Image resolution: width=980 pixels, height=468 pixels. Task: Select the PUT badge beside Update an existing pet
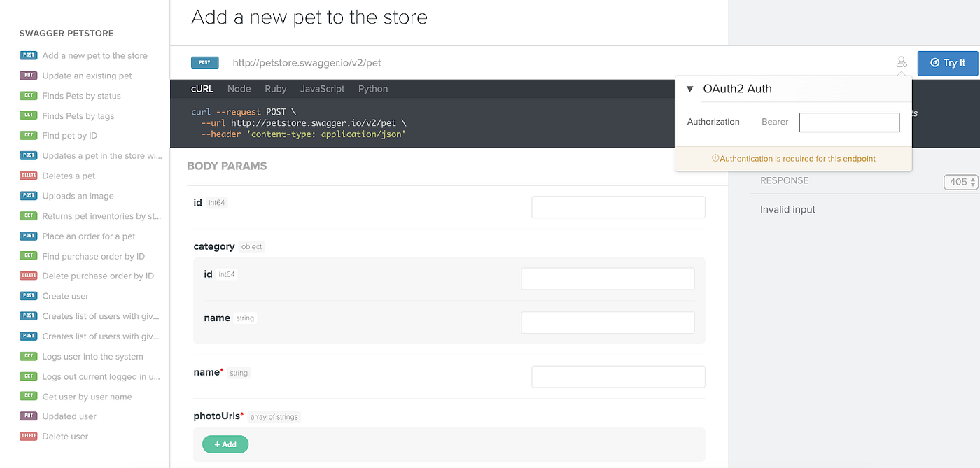pos(28,76)
